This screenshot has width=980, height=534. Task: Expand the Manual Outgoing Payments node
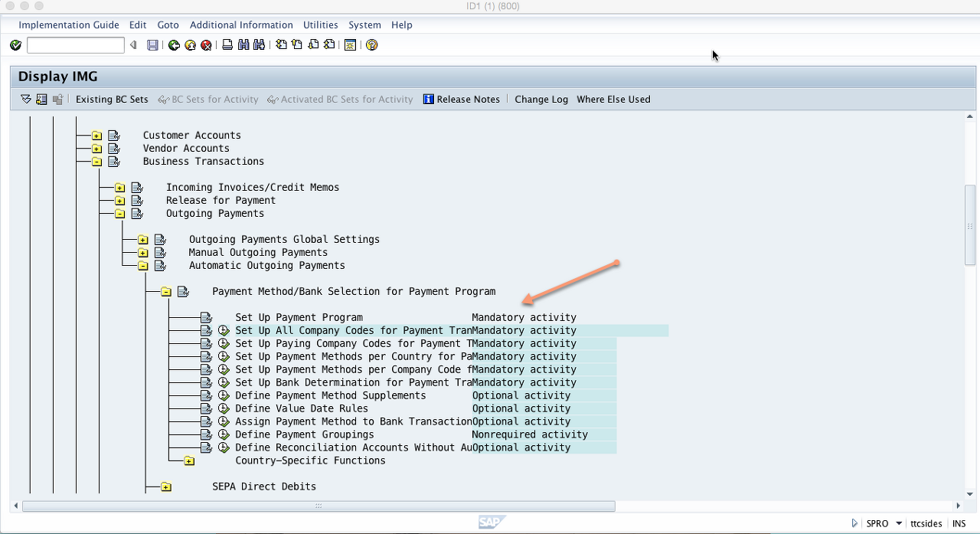click(142, 253)
